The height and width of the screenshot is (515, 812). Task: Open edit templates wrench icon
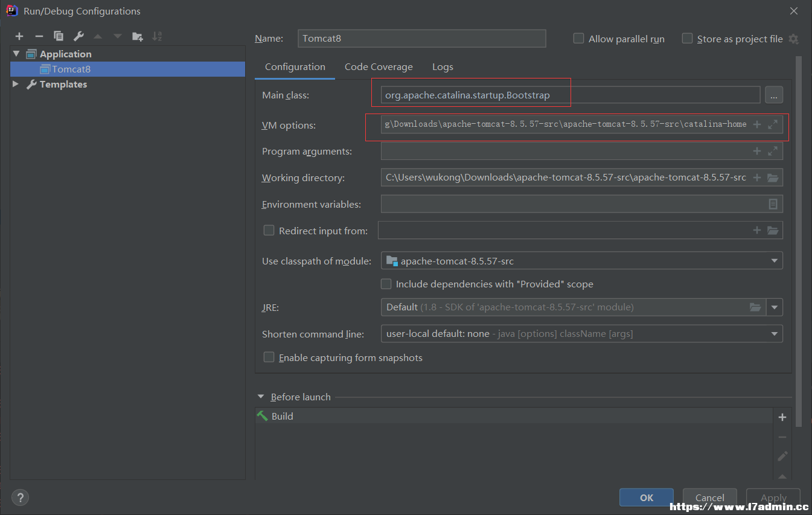point(78,36)
